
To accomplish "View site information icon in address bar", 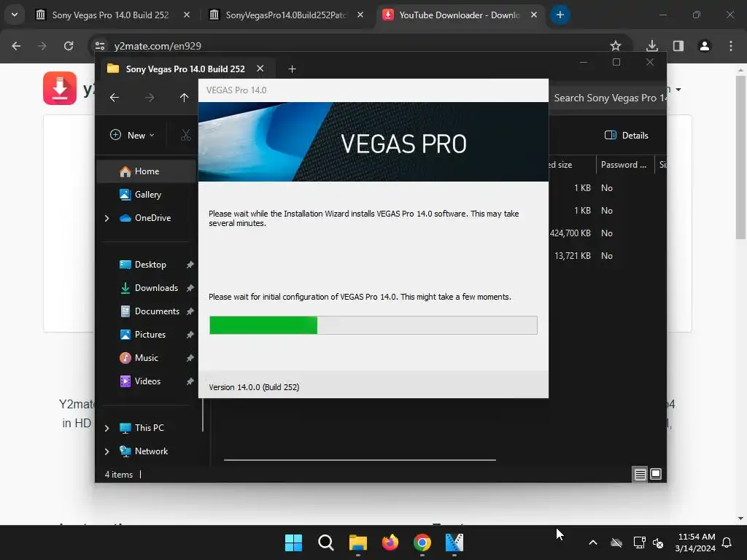I will (x=100, y=46).
